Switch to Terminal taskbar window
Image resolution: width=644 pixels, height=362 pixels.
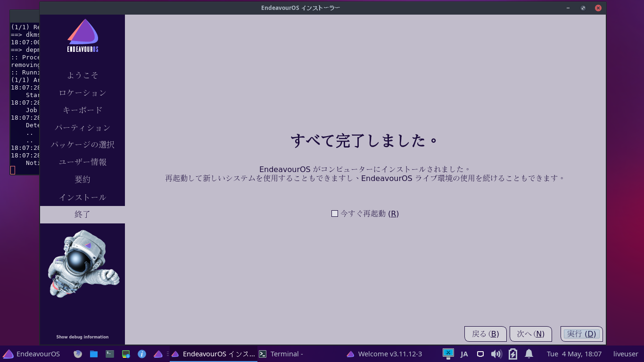(281, 354)
